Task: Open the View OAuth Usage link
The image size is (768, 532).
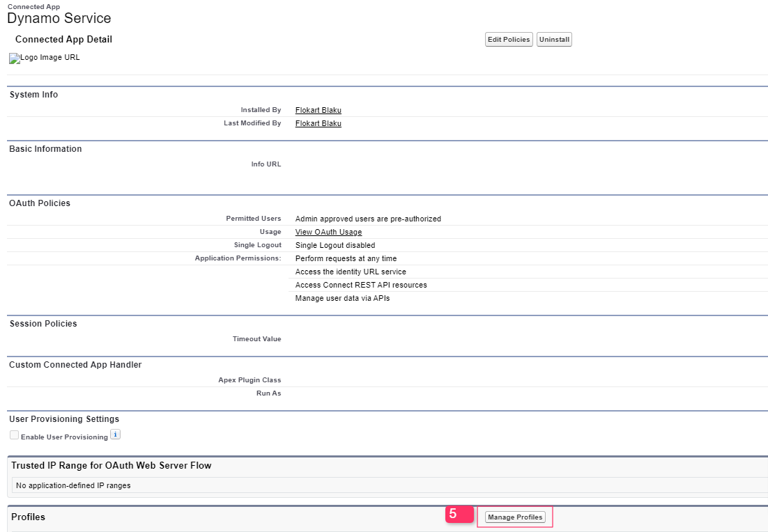Action: click(328, 232)
